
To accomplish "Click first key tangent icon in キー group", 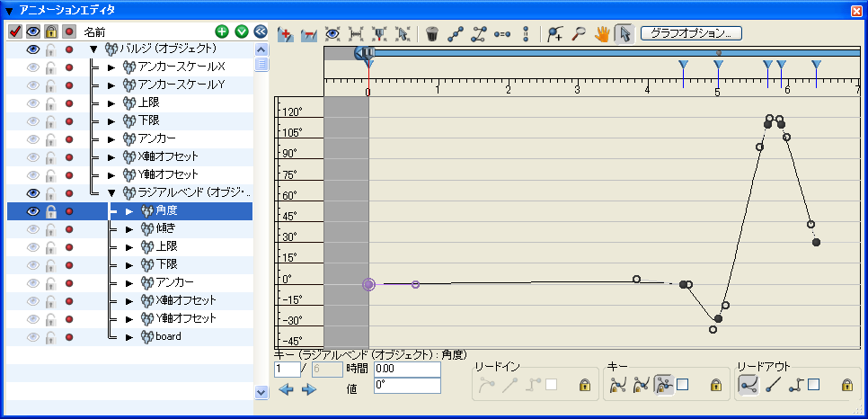I will 616,385.
